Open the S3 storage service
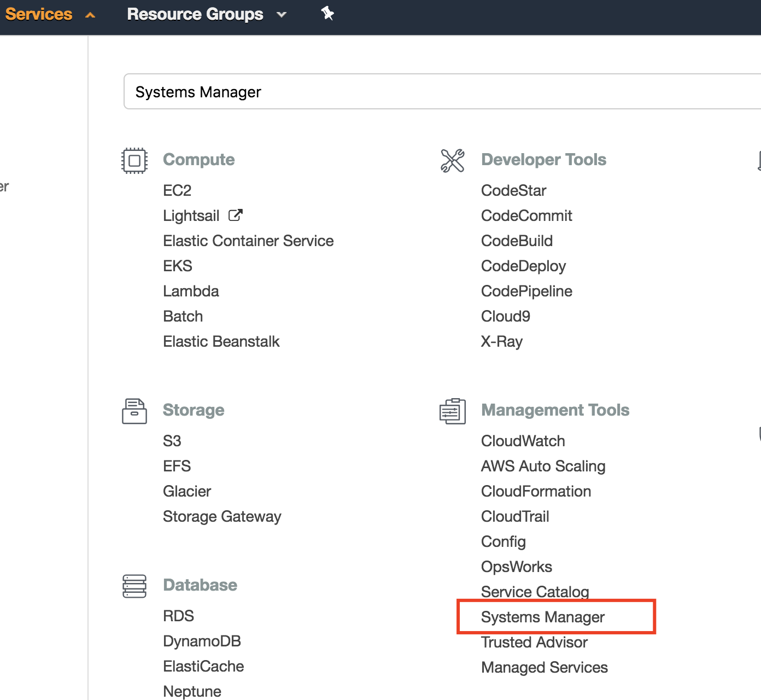The width and height of the screenshot is (761, 700). point(172,441)
